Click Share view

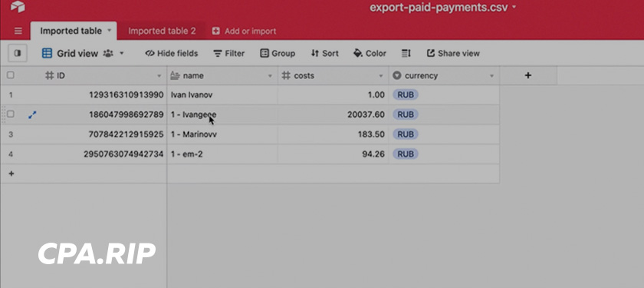pos(453,53)
